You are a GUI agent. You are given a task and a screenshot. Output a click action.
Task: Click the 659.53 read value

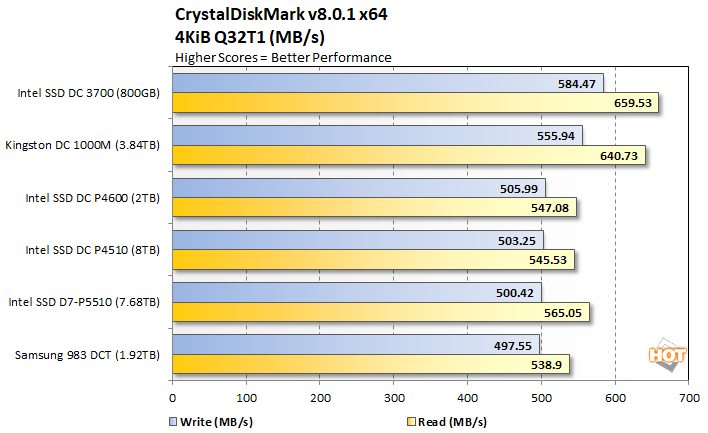click(x=633, y=103)
